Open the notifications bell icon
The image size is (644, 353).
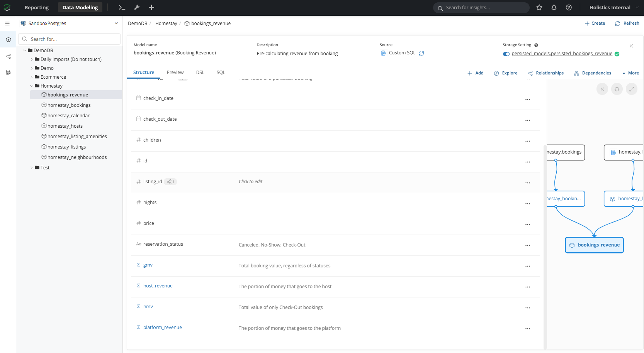point(554,7)
